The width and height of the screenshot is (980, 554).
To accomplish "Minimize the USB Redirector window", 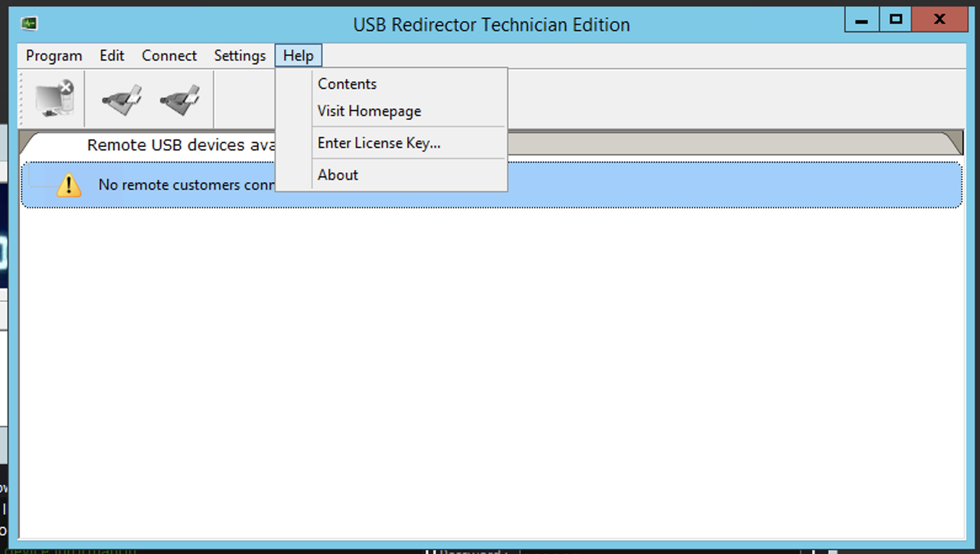I will pos(861,19).
